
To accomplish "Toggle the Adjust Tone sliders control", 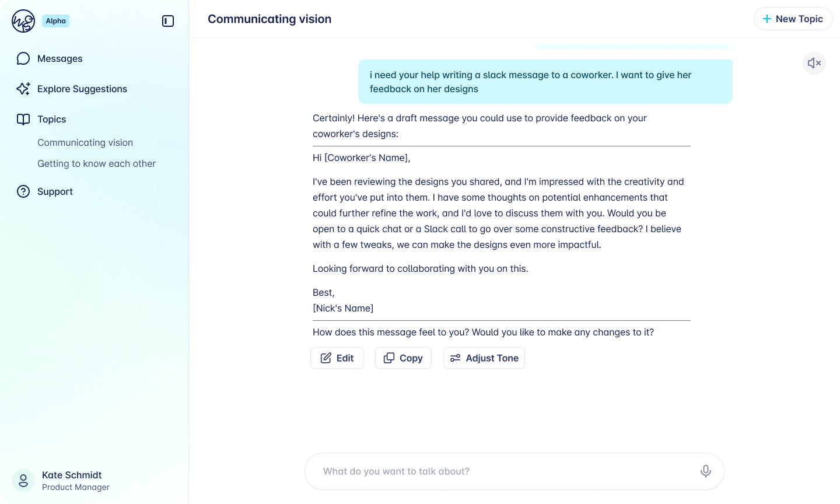I will tap(456, 358).
